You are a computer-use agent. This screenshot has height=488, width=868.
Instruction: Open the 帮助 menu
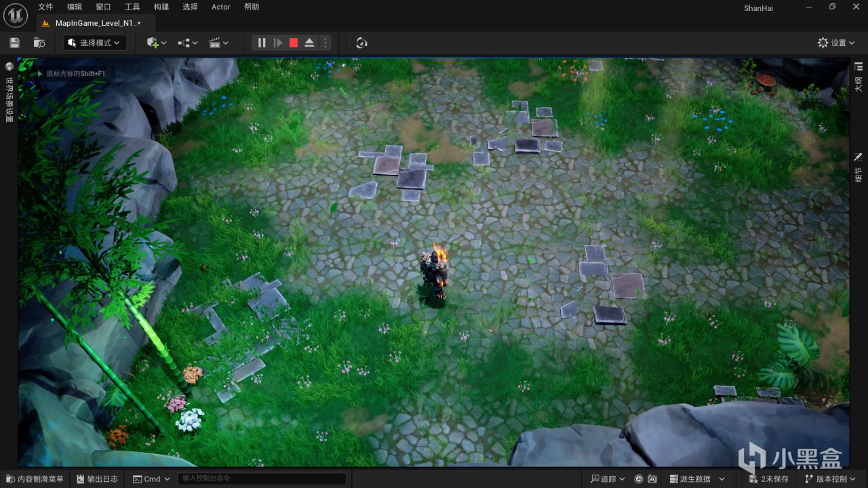pyautogui.click(x=252, y=7)
